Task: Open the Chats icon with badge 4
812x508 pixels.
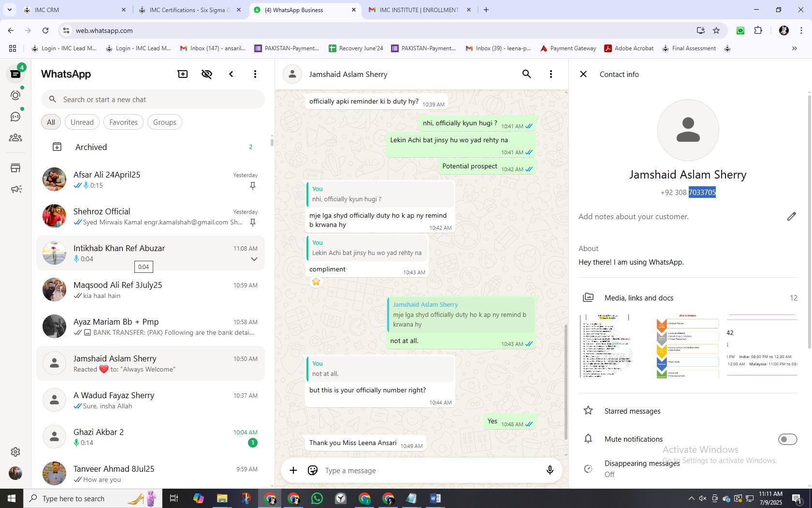Action: click(x=15, y=74)
